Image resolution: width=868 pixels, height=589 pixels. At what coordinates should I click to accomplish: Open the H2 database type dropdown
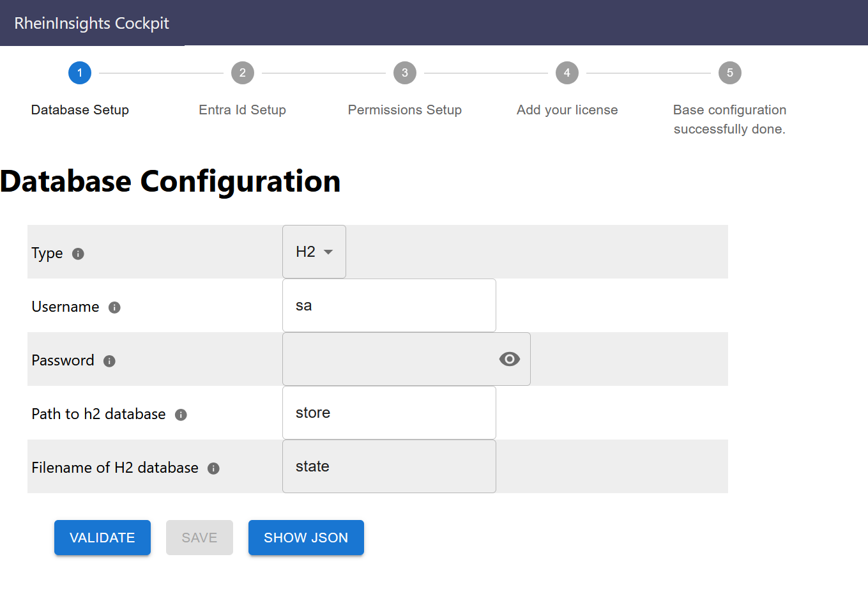tap(314, 252)
